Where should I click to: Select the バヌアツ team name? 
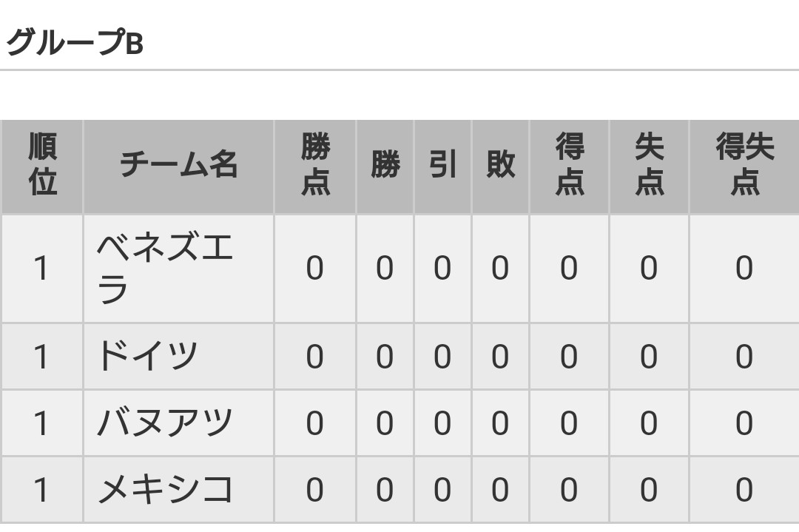click(164, 423)
